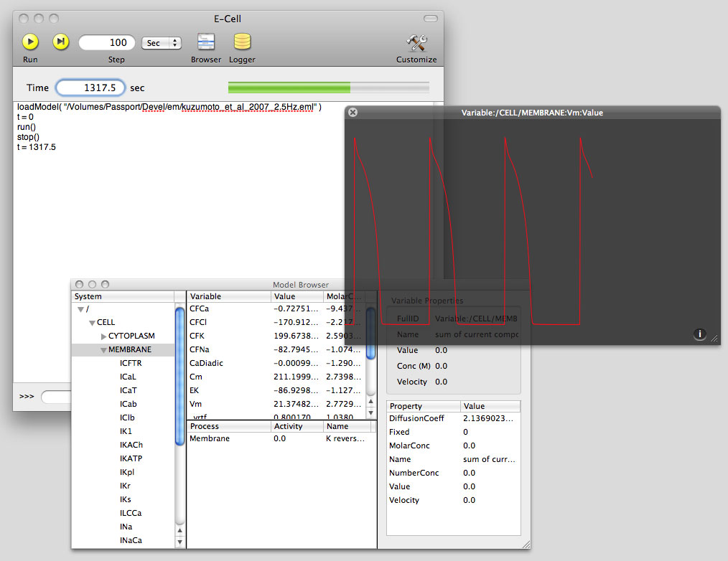Click the toolbar toggle pill in E-Cell title bar

[x=430, y=18]
